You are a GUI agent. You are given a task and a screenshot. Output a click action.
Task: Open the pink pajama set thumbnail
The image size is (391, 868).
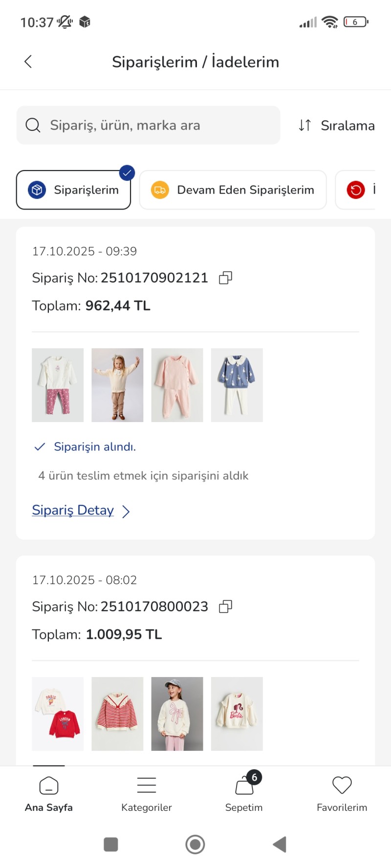coord(177,385)
